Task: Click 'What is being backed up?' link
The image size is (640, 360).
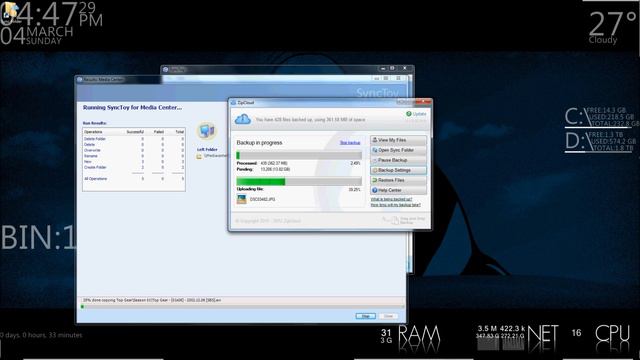Action: point(391,199)
